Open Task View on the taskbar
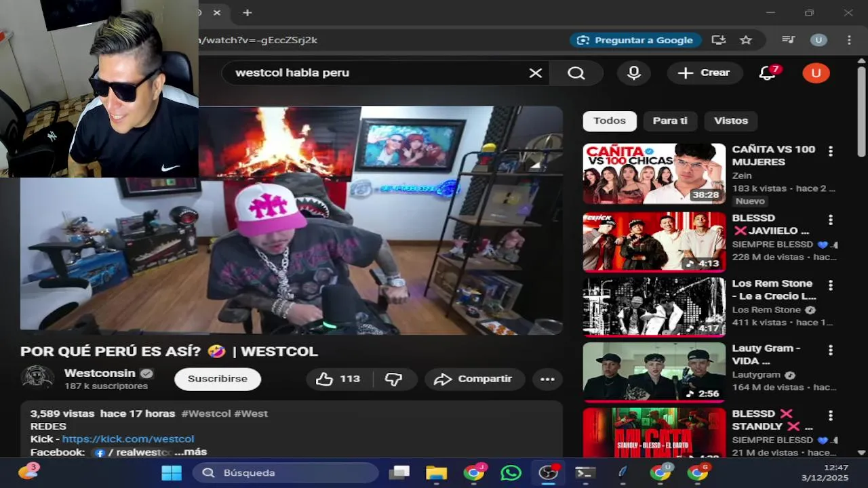Image resolution: width=868 pixels, height=488 pixels. (399, 473)
